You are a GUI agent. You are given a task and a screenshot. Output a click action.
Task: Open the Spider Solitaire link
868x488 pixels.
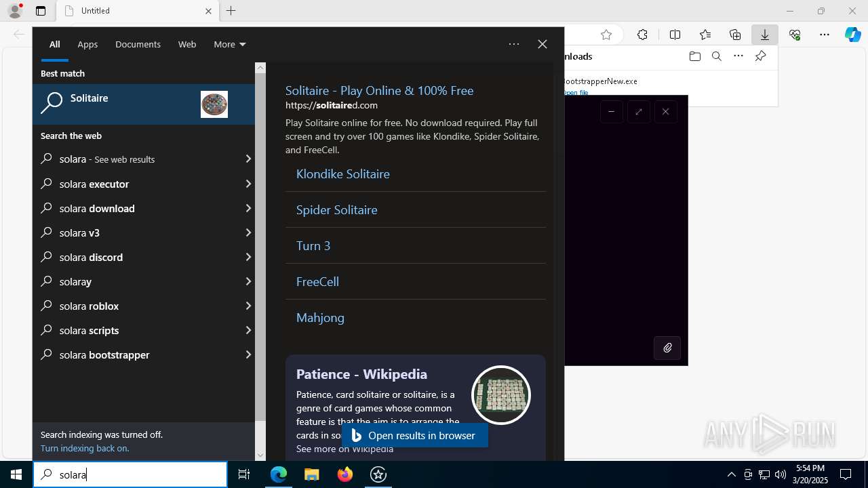click(337, 209)
